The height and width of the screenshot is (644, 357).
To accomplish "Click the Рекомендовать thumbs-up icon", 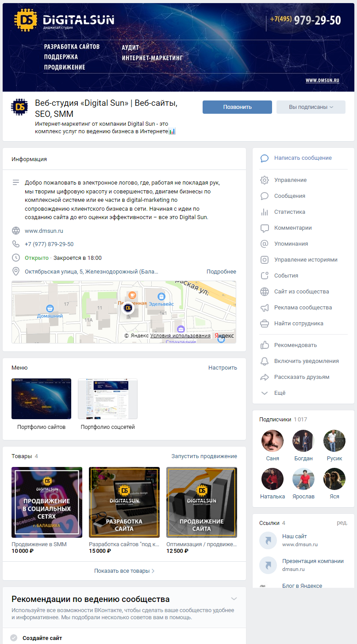I will tap(265, 345).
